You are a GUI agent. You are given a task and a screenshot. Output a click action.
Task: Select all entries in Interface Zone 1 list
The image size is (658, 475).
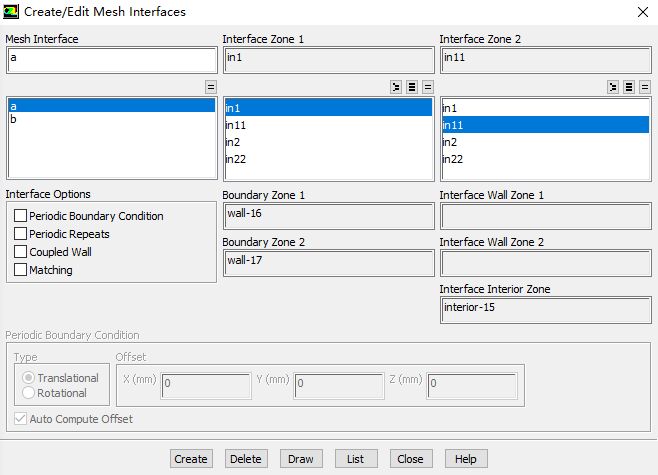point(412,87)
